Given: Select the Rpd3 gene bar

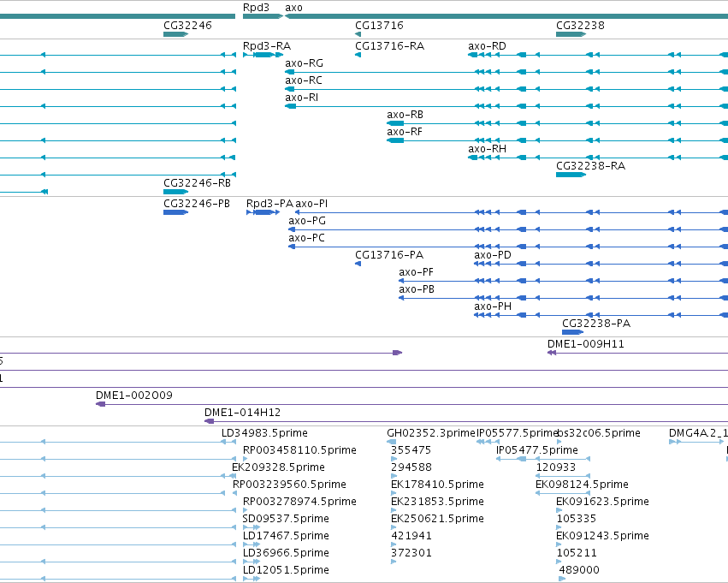Looking at the screenshot, I should pyautogui.click(x=263, y=16).
